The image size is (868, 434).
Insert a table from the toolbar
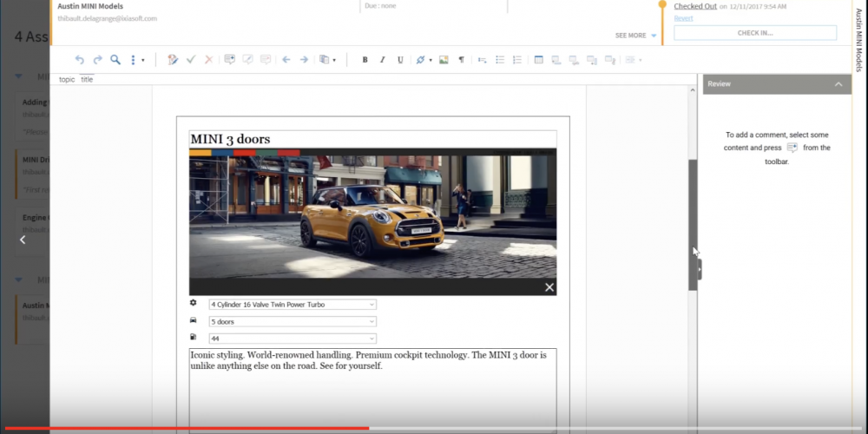(x=539, y=60)
